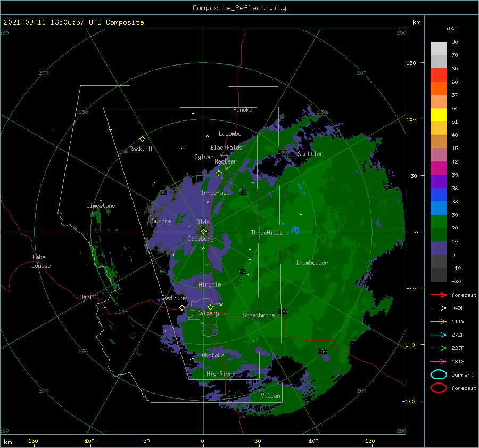This screenshot has width=479, height=448.
Task: Click the Lake Louise label
Action: (41, 262)
